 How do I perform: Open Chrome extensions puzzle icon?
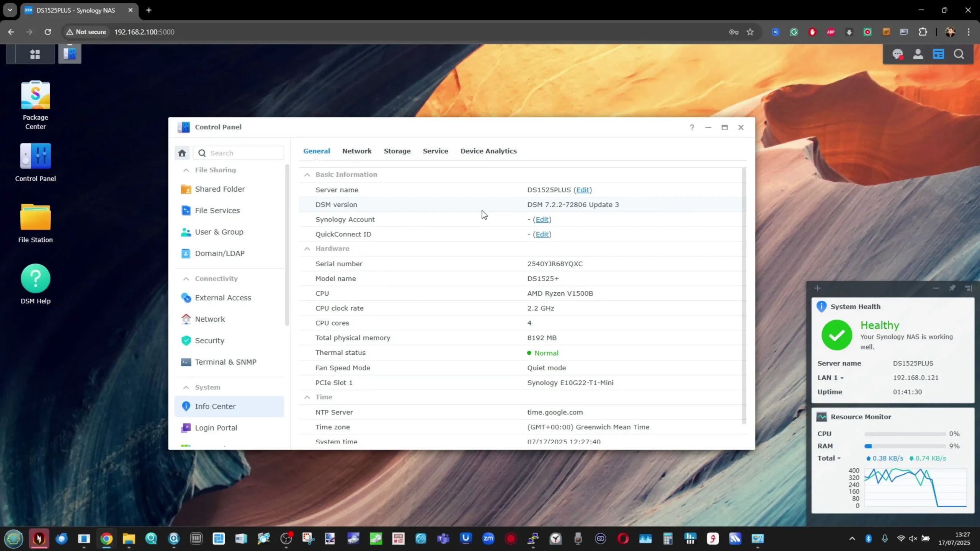click(x=923, y=32)
